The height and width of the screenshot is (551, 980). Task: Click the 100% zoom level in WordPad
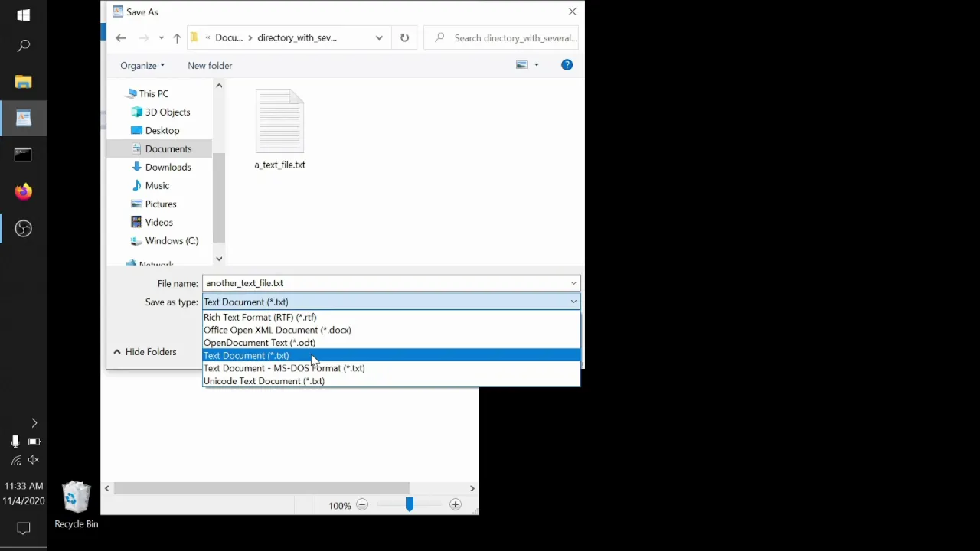[x=339, y=506]
